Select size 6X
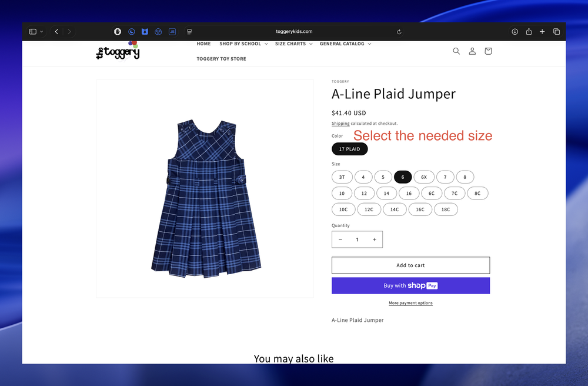The width and height of the screenshot is (588, 386). point(424,177)
